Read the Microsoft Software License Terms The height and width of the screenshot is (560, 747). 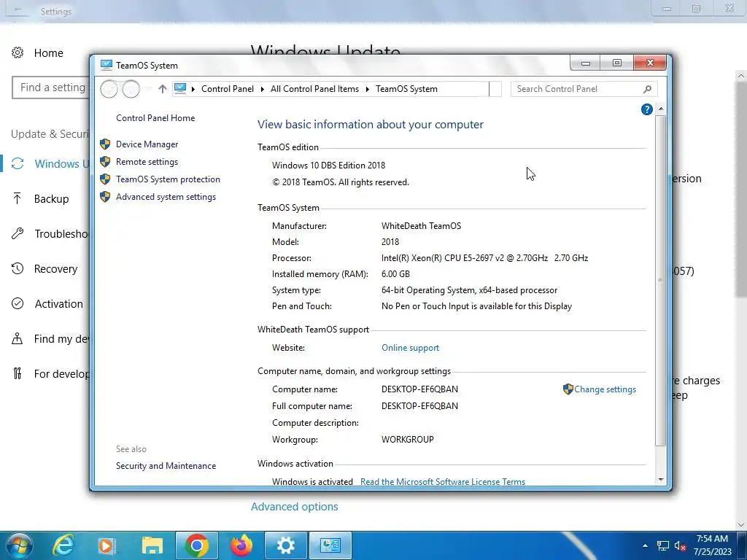[443, 482]
